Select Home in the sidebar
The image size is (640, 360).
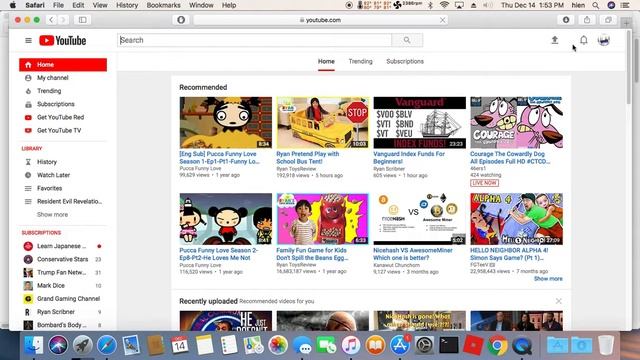pyautogui.click(x=63, y=64)
